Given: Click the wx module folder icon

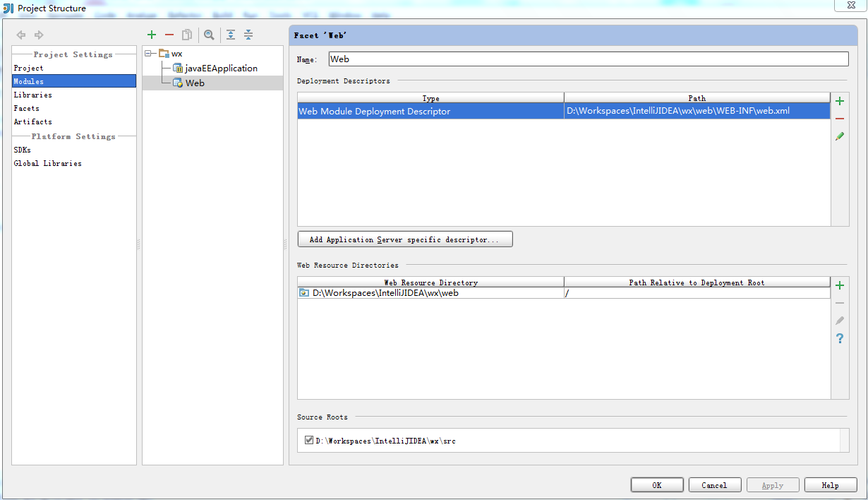Looking at the screenshot, I should coord(164,53).
